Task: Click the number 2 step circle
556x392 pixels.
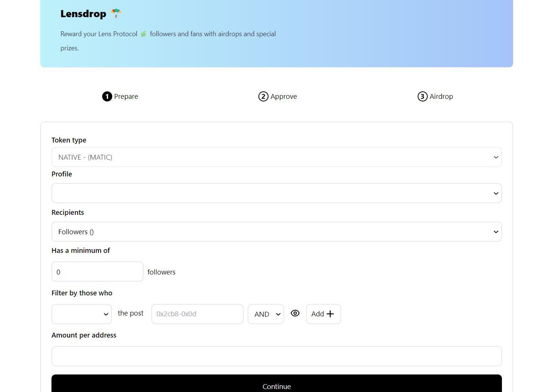Action: coord(263,97)
